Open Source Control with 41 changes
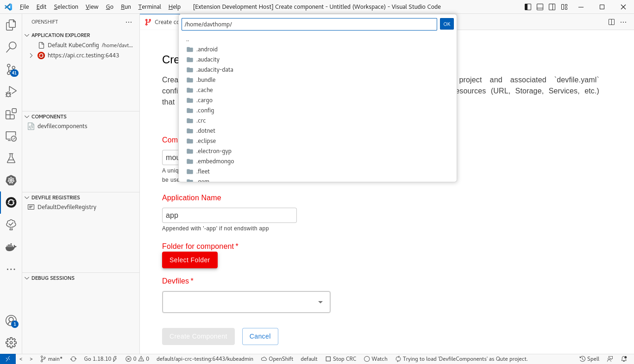 [11, 69]
